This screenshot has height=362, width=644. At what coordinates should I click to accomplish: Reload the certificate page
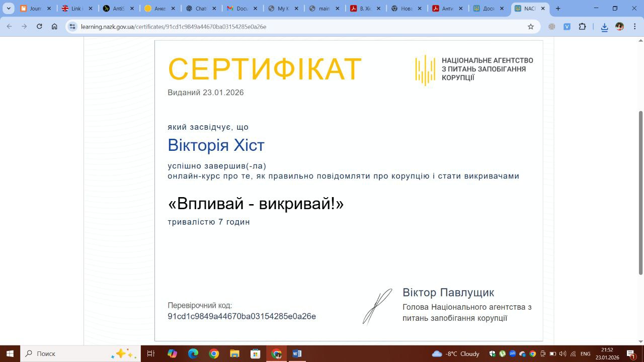39,27
